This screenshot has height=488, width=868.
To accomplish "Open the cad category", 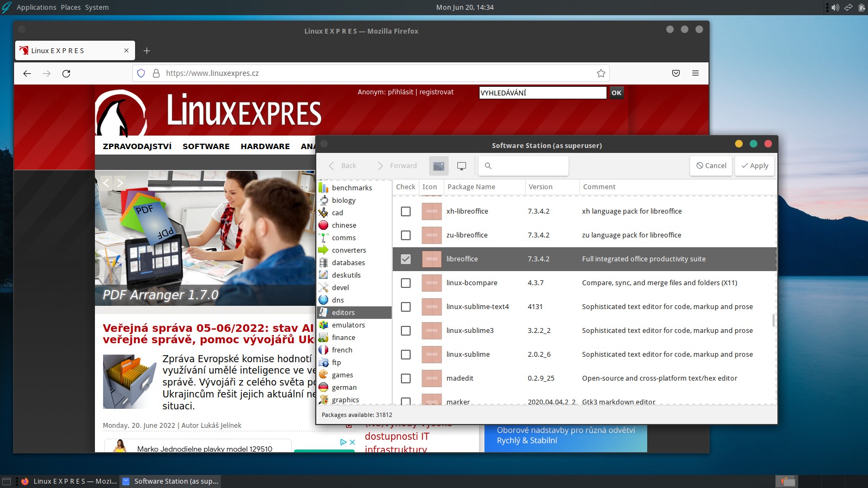I will (x=337, y=213).
